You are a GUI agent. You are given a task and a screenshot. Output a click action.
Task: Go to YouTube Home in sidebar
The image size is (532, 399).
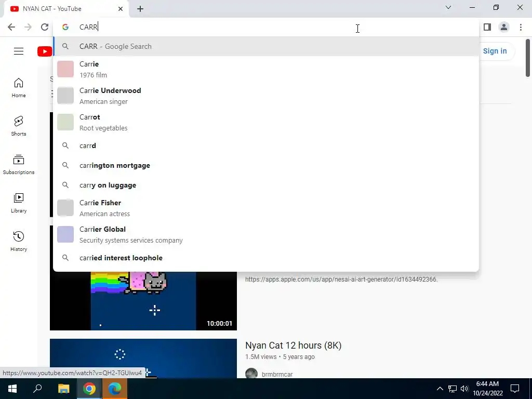point(19,87)
